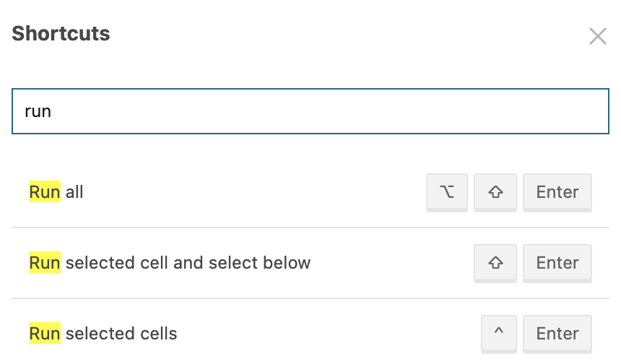Click Shift icon for Run selected cell and select below

click(495, 263)
